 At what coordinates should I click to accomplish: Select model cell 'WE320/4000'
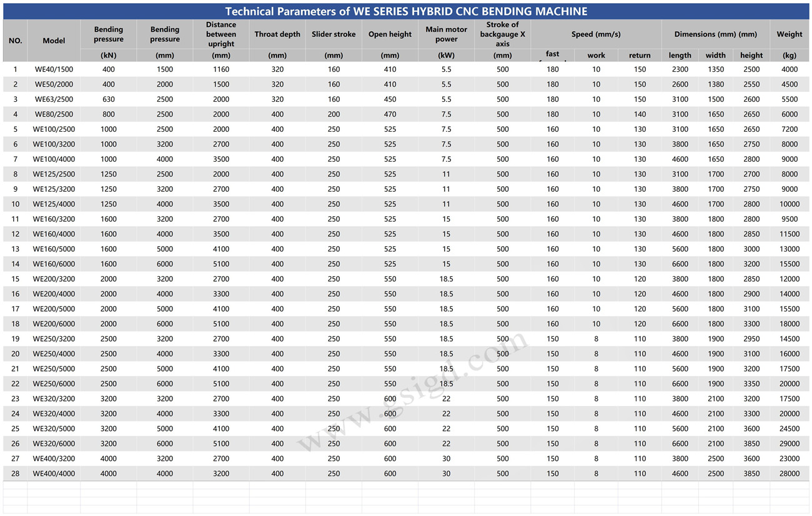point(54,414)
